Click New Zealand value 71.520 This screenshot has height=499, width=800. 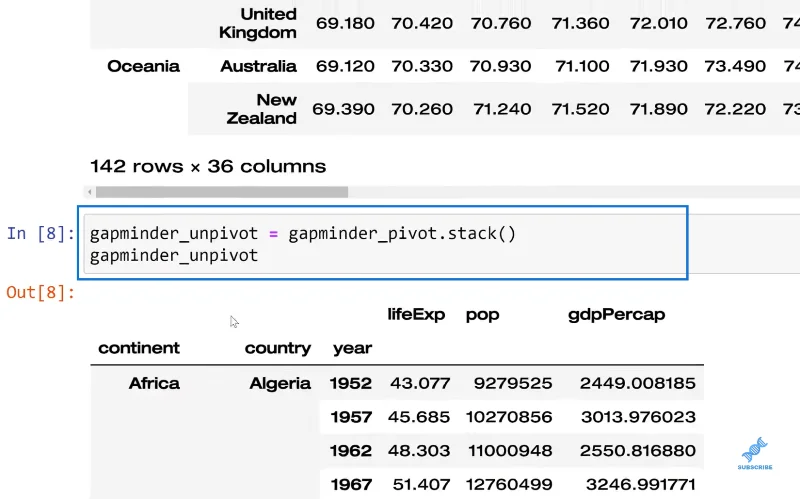(x=580, y=109)
